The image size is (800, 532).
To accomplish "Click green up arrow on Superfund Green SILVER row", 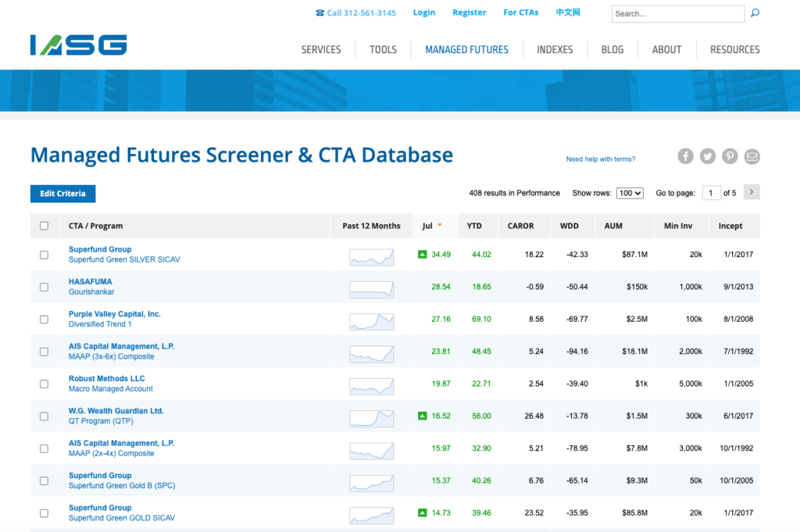I will [x=423, y=255].
